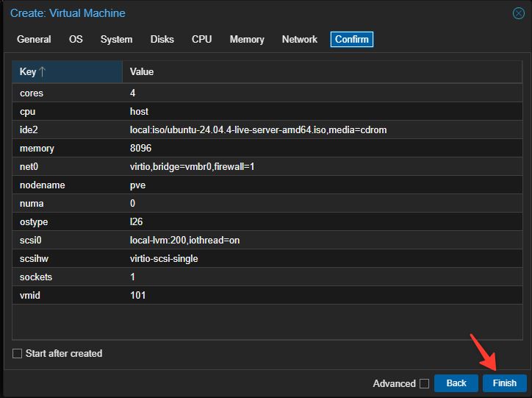Close the Create Virtual Machine dialog

click(518, 13)
